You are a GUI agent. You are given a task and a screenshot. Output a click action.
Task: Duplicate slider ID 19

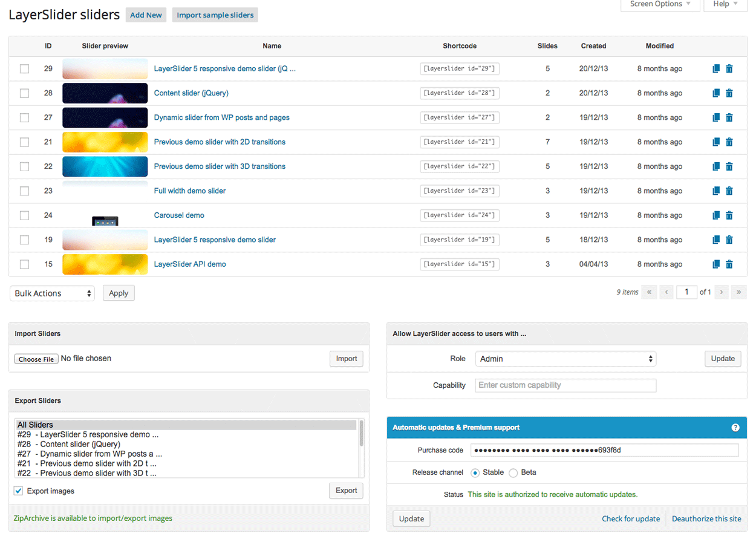(716, 240)
